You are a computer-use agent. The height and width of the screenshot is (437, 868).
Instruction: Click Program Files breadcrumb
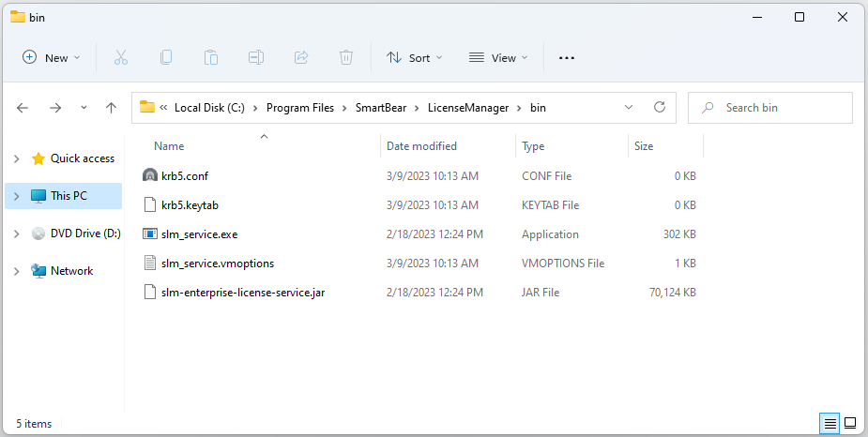tap(300, 108)
